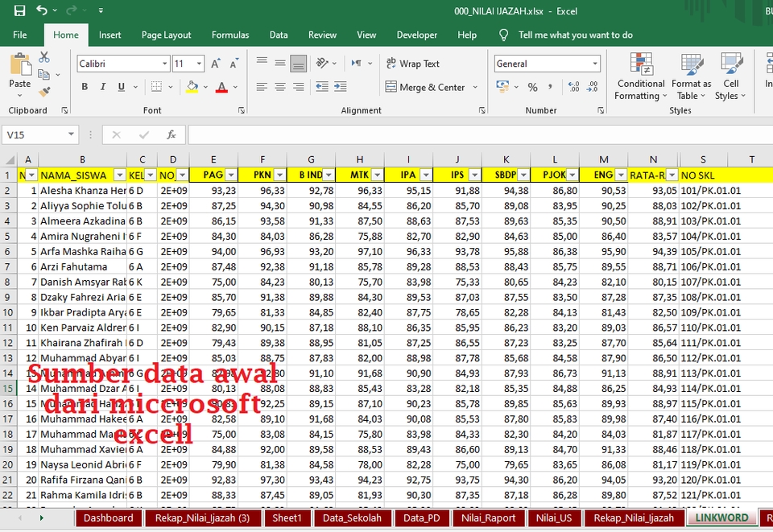Switch to the Insert tab
The height and width of the screenshot is (532, 773).
110,35
